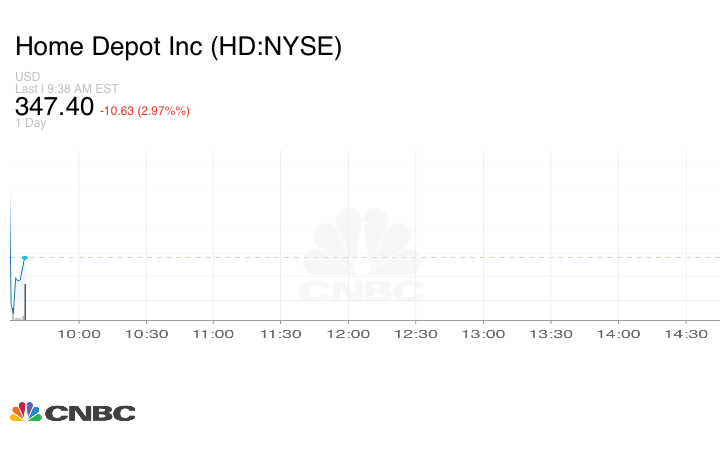The image size is (720, 450).
Task: Click the CNBC peacock logo icon
Action: tap(26, 412)
